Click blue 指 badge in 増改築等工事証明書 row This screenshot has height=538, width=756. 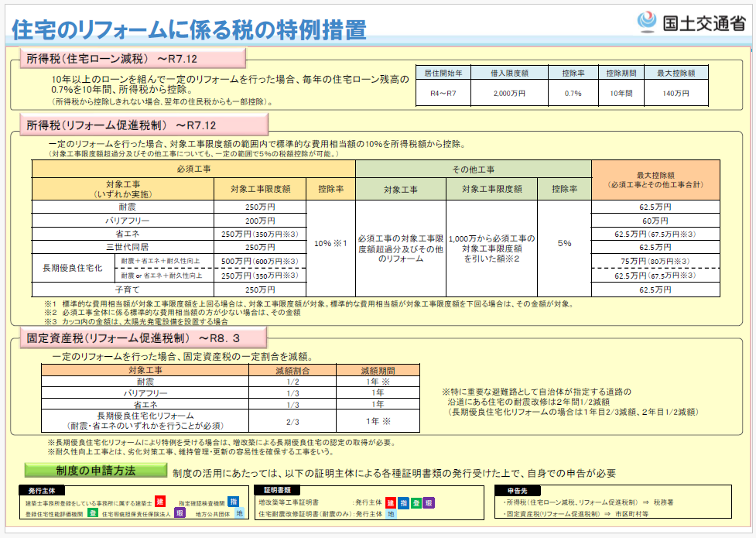coord(404,502)
